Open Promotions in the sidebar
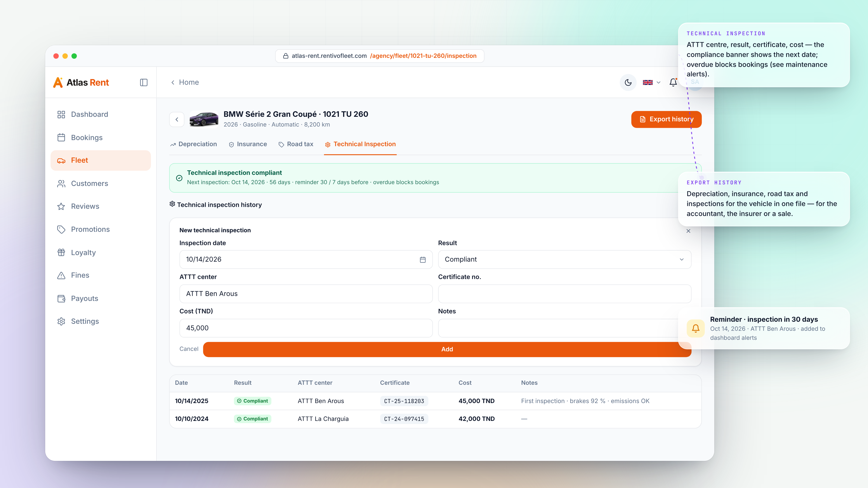This screenshot has width=868, height=488. tap(100, 229)
